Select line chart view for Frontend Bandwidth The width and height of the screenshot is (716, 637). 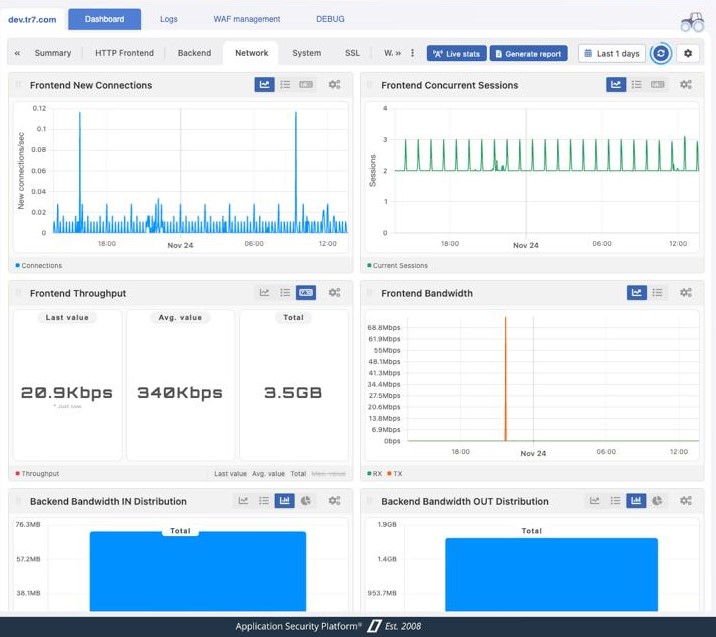(x=637, y=293)
